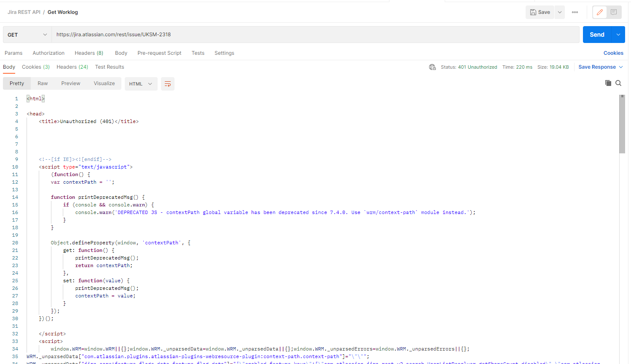Click the Save button

(540, 12)
